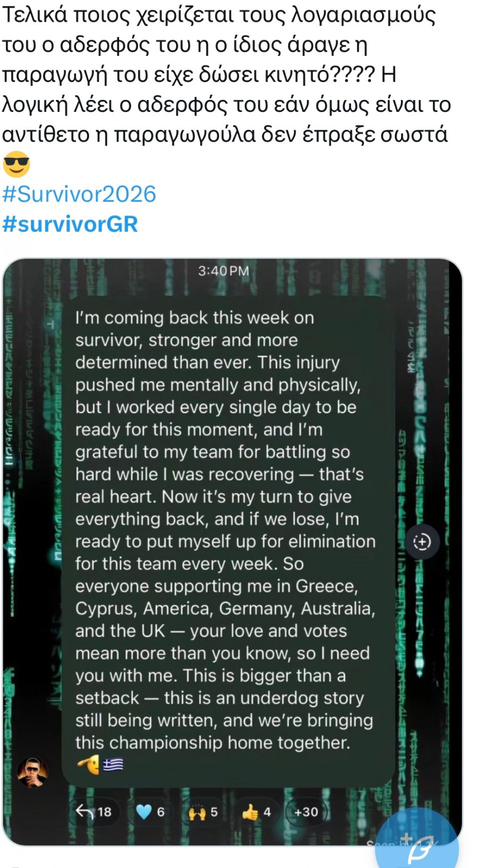489x868 pixels.
Task: Tap the add reaction circle icon
Action: tap(422, 542)
